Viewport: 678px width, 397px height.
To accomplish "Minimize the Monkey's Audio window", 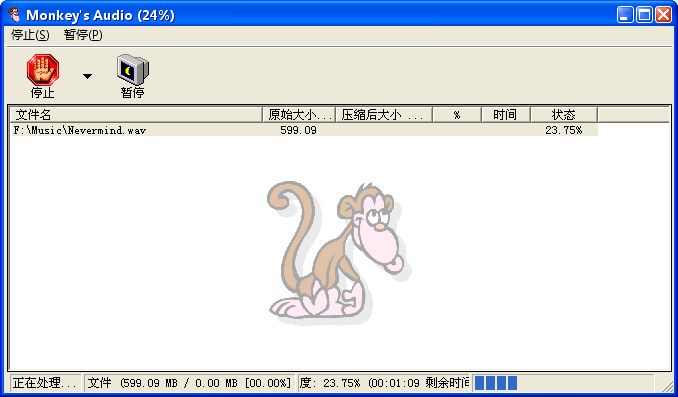I will pyautogui.click(x=625, y=15).
